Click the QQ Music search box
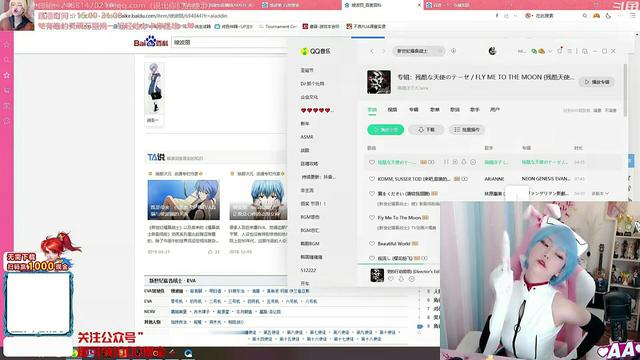This screenshot has width=640, height=360. (418, 51)
